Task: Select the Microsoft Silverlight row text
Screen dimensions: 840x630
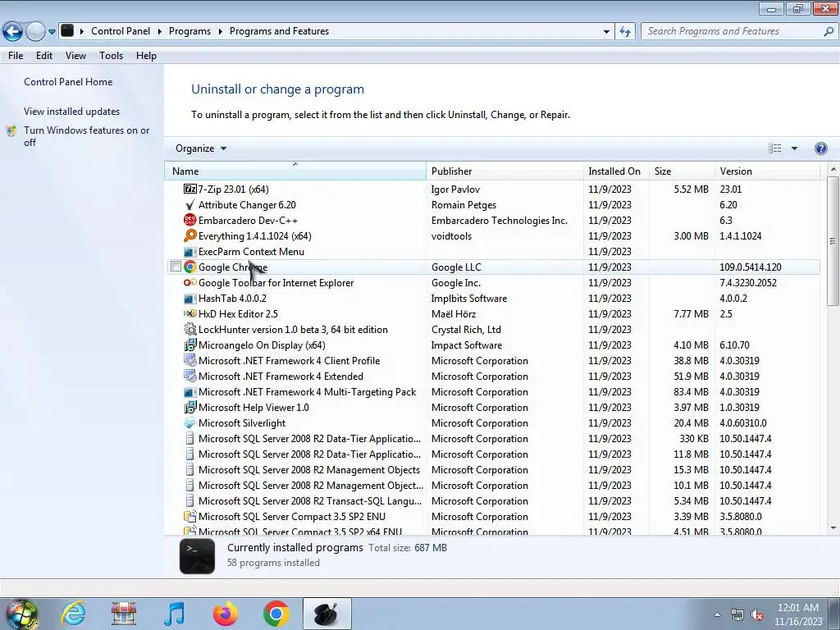Action: [x=242, y=423]
